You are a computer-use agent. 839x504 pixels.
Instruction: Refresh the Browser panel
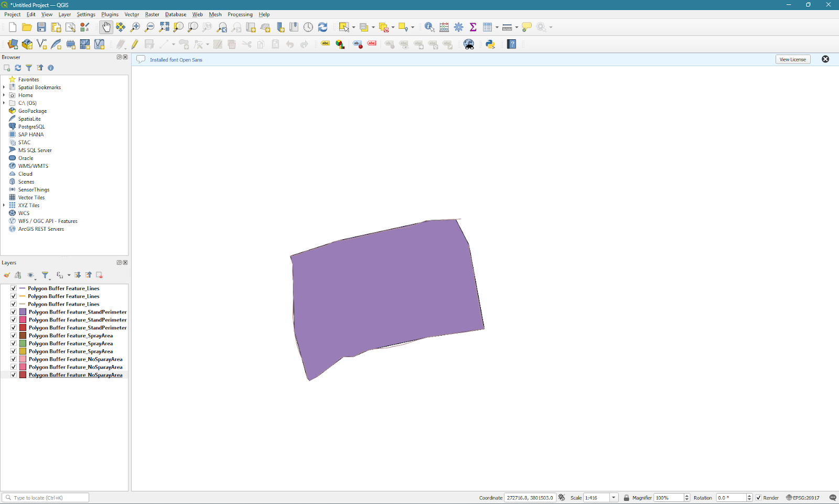point(18,68)
